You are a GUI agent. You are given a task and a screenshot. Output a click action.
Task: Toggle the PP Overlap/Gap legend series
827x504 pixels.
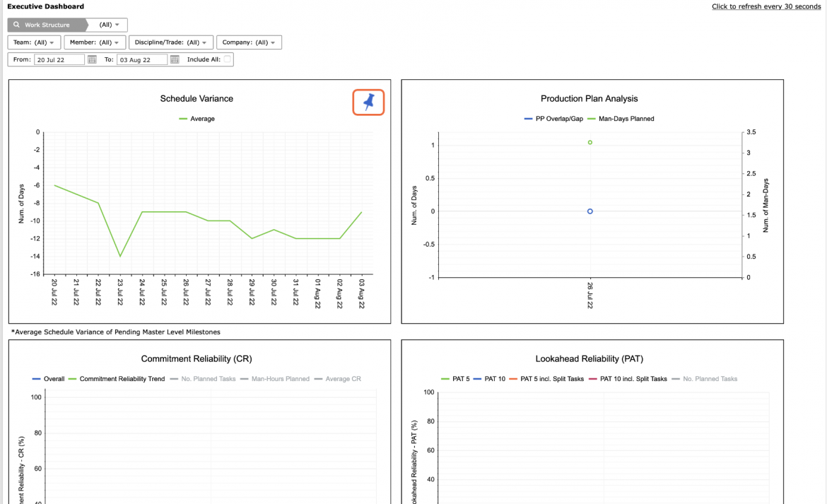coord(553,119)
